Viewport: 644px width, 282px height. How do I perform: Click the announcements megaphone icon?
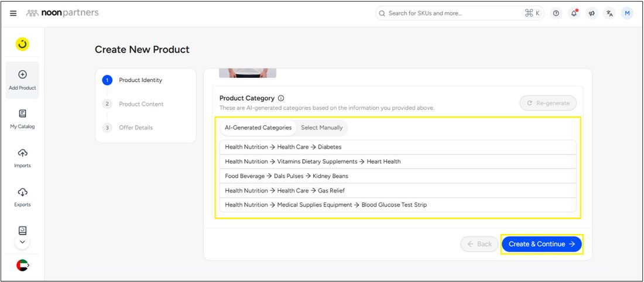point(591,13)
